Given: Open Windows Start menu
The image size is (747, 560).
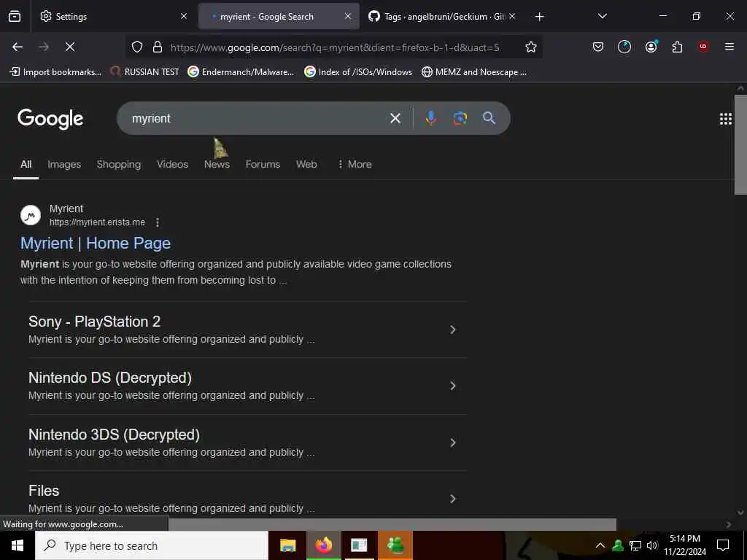Looking at the screenshot, I should 18,545.
